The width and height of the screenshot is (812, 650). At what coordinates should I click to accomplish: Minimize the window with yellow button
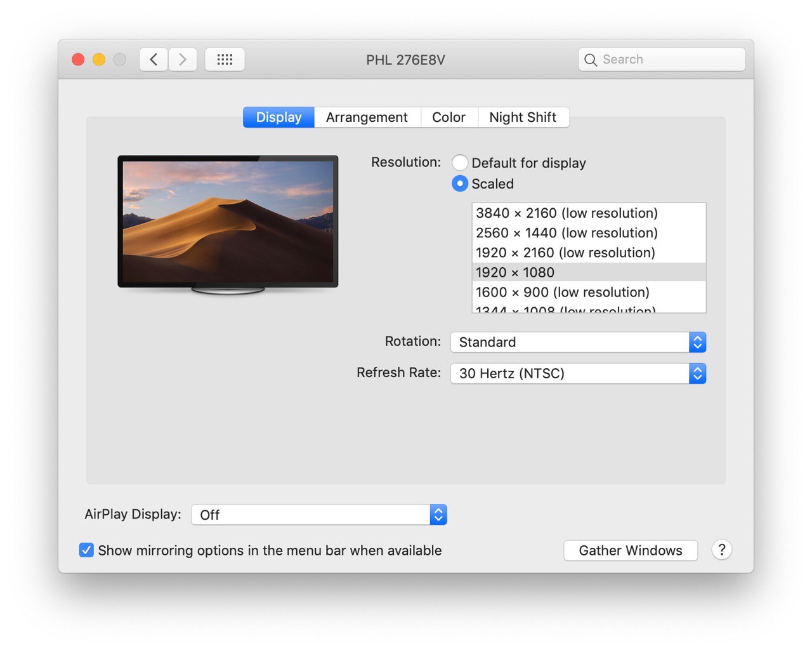99,60
